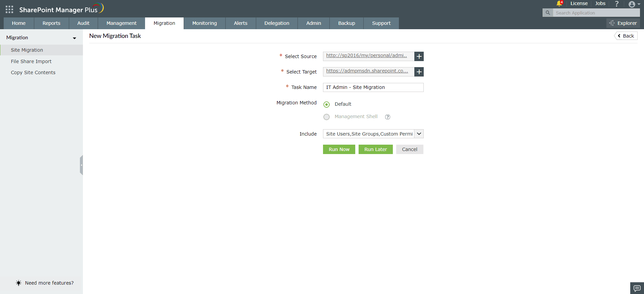644x294 pixels.
Task: Click the plus icon beside Select Source
Action: (419, 56)
